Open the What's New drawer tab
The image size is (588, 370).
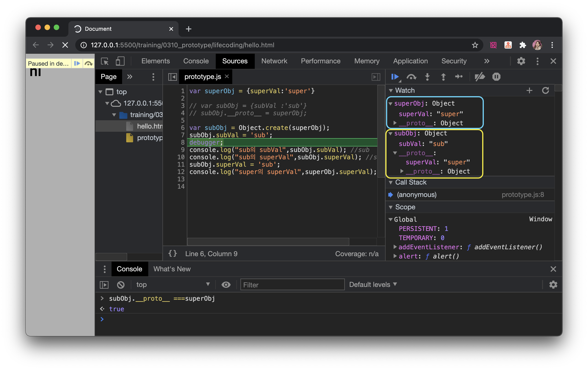coord(172,269)
